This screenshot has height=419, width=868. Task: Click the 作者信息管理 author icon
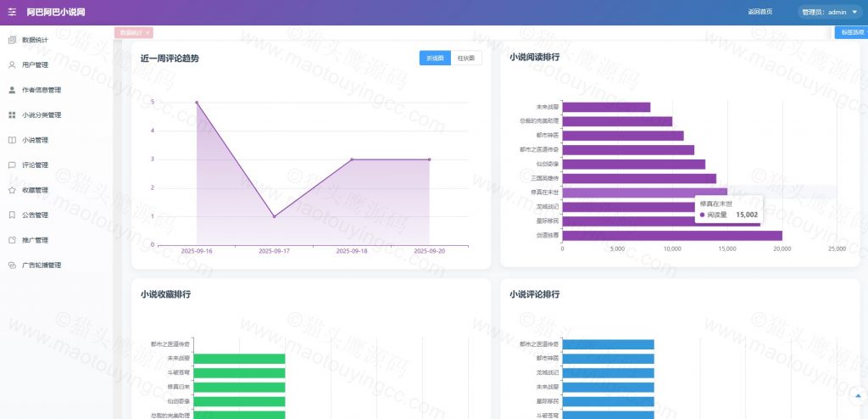[x=12, y=90]
